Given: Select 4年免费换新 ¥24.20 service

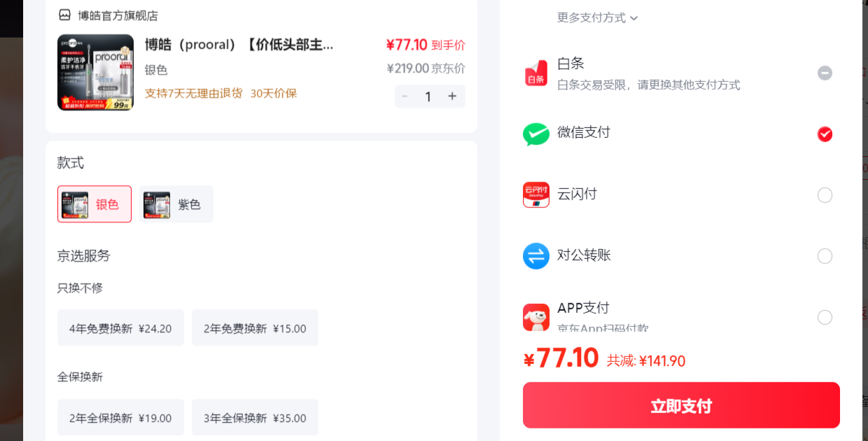Looking at the screenshot, I should tap(120, 328).
